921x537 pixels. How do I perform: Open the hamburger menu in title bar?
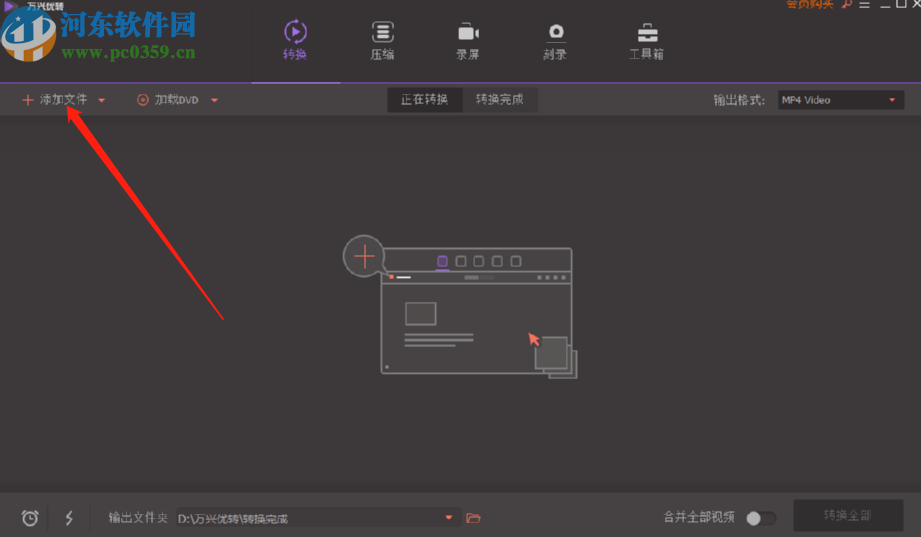864,5
